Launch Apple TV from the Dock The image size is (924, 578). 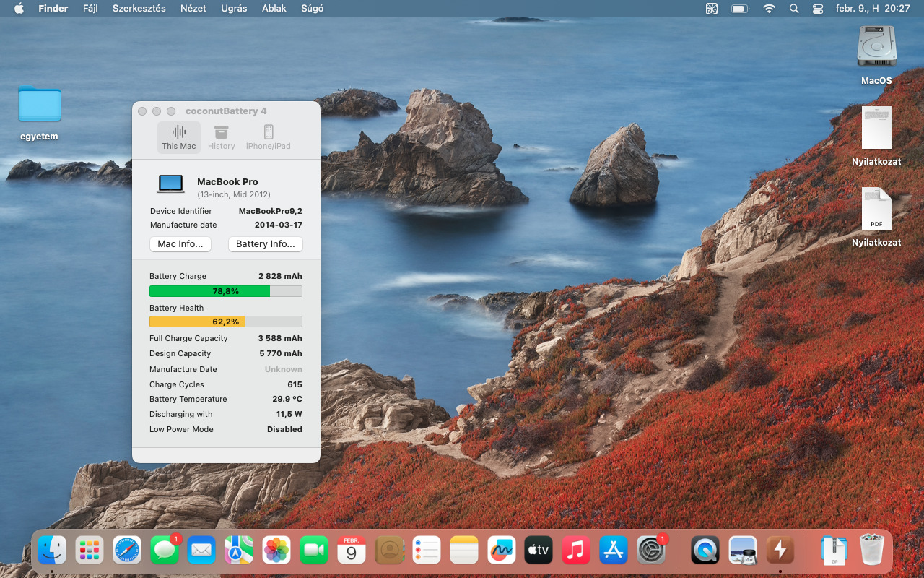pyautogui.click(x=539, y=551)
